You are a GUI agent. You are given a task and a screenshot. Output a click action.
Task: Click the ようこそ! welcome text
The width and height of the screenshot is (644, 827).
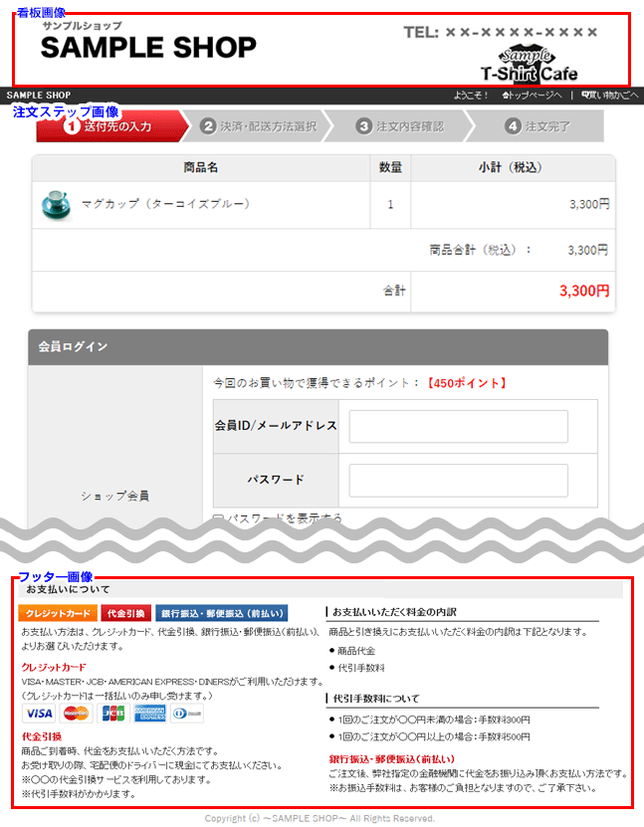[x=471, y=96]
